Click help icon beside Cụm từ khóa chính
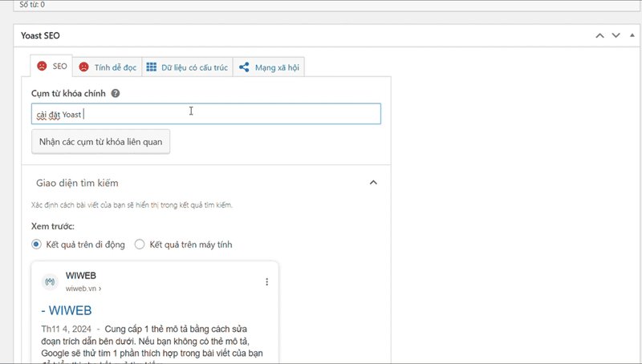Screen dimensions: 642x364 tap(116, 93)
